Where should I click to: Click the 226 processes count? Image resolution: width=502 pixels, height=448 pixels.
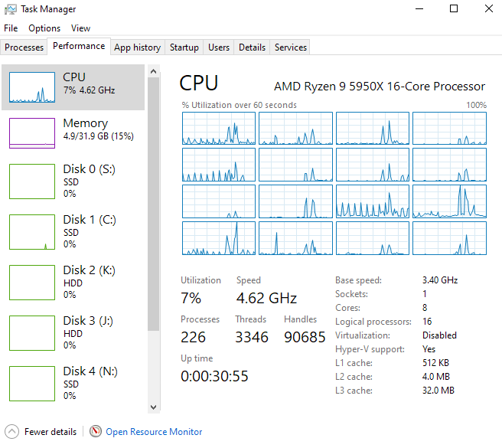click(x=193, y=337)
